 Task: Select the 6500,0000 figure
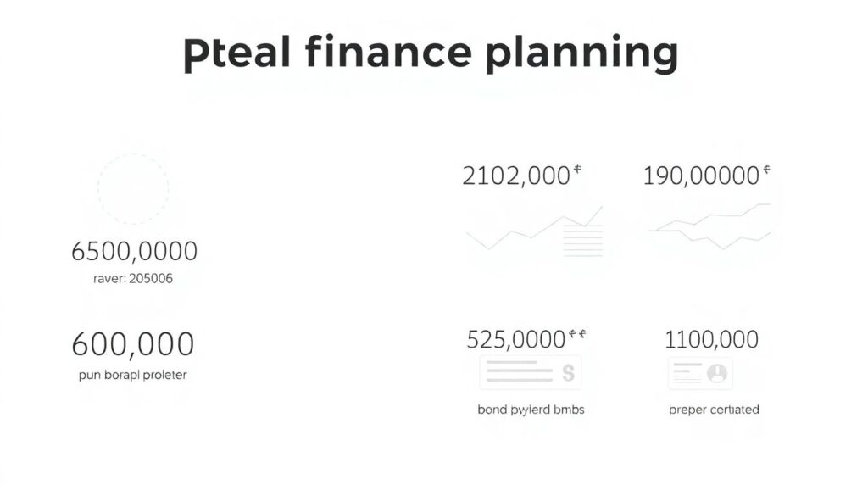(x=135, y=251)
